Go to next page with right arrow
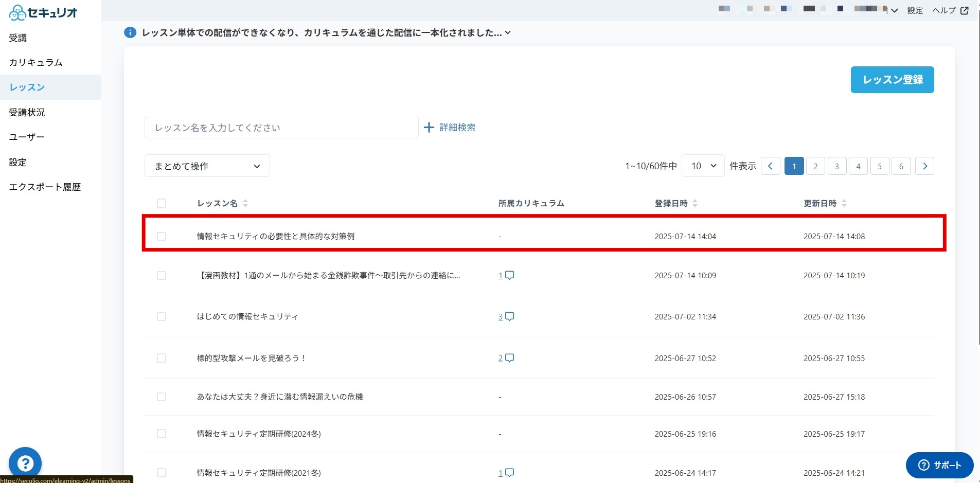980x483 pixels. [x=924, y=166]
